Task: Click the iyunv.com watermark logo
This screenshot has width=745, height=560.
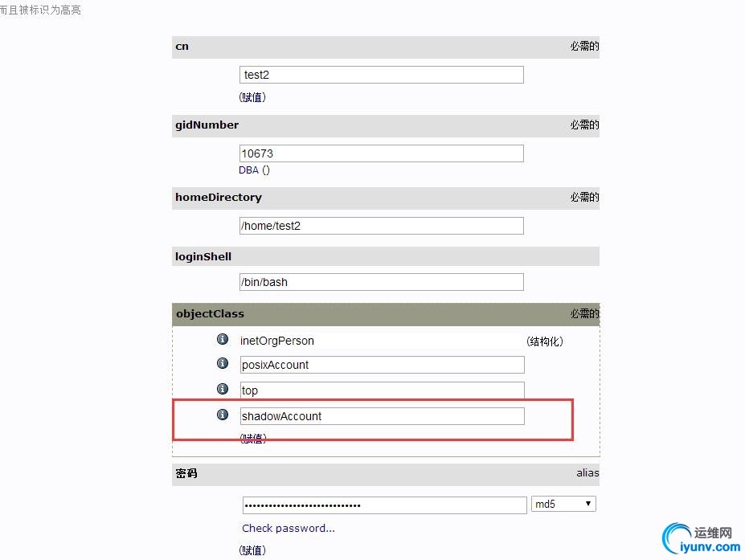Action: click(702, 538)
